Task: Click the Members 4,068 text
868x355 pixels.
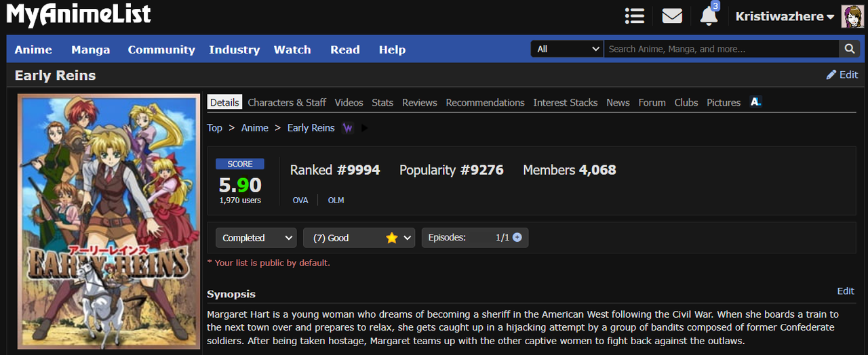Action: point(570,170)
